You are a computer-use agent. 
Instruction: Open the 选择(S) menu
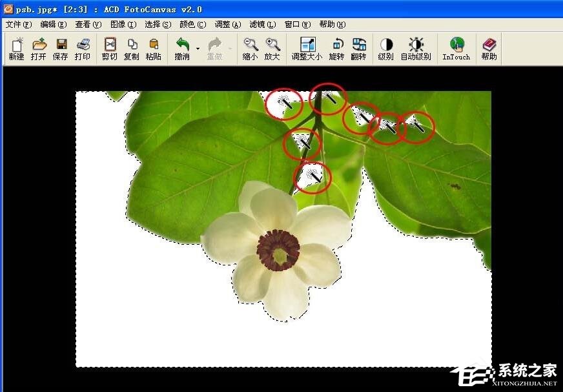click(x=158, y=25)
